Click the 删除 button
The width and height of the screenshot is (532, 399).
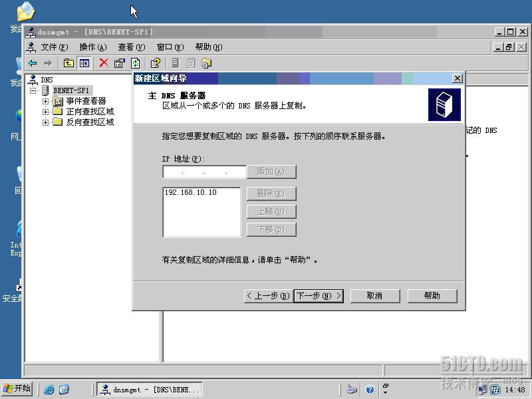pyautogui.click(x=271, y=194)
